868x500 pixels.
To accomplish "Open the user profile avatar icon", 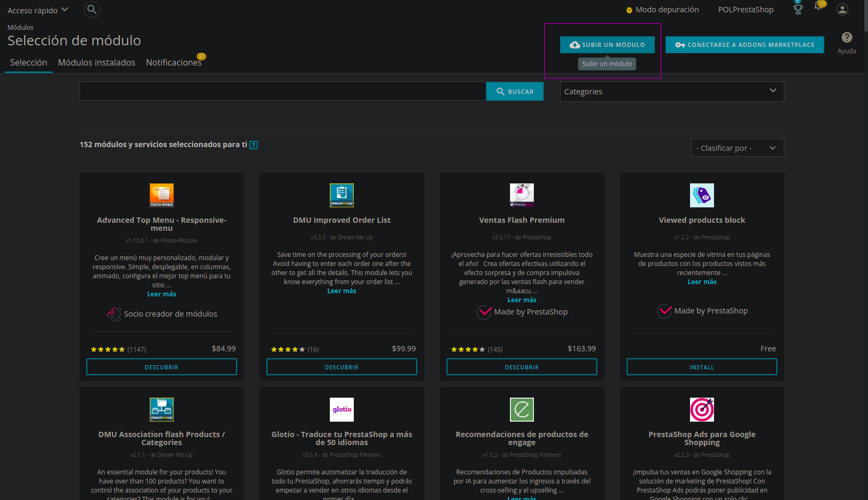I will [842, 10].
